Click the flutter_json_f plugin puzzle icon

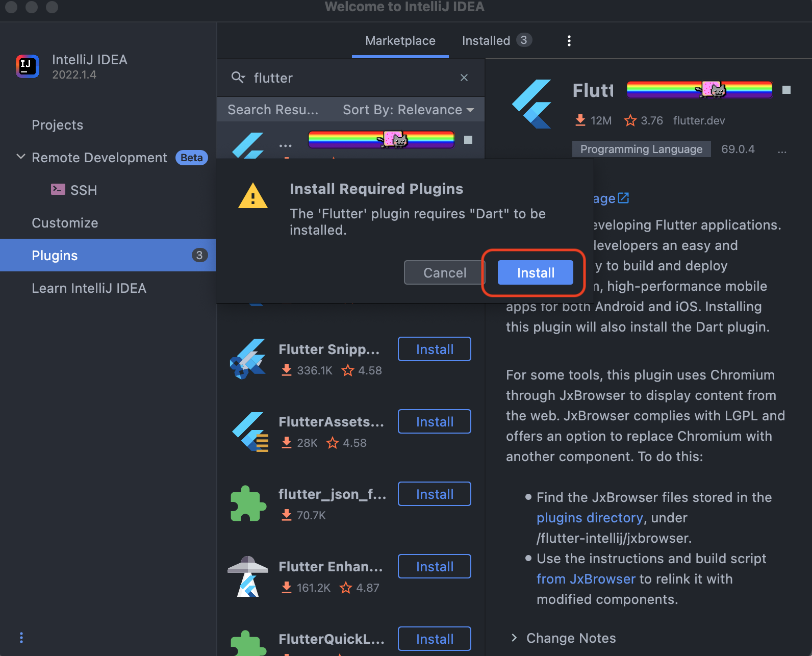[248, 503]
